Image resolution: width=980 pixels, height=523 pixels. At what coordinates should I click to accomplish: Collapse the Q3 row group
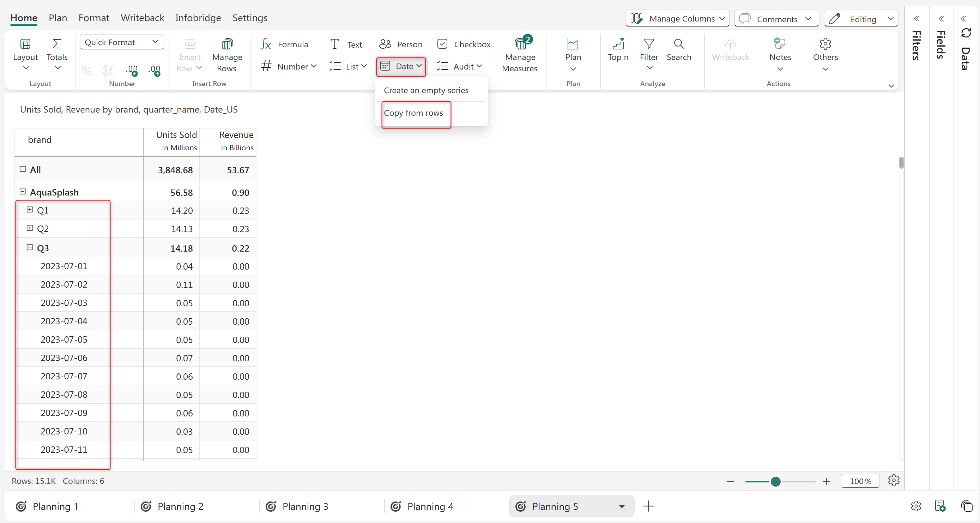point(30,247)
